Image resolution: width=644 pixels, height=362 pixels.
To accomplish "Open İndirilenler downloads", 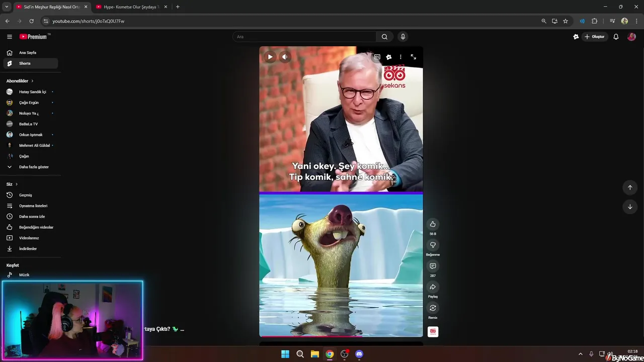I will [31, 249].
